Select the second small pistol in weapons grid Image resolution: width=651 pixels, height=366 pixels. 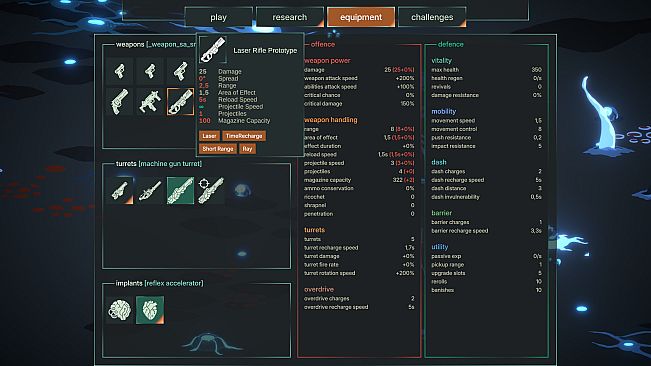pyautogui.click(x=150, y=71)
